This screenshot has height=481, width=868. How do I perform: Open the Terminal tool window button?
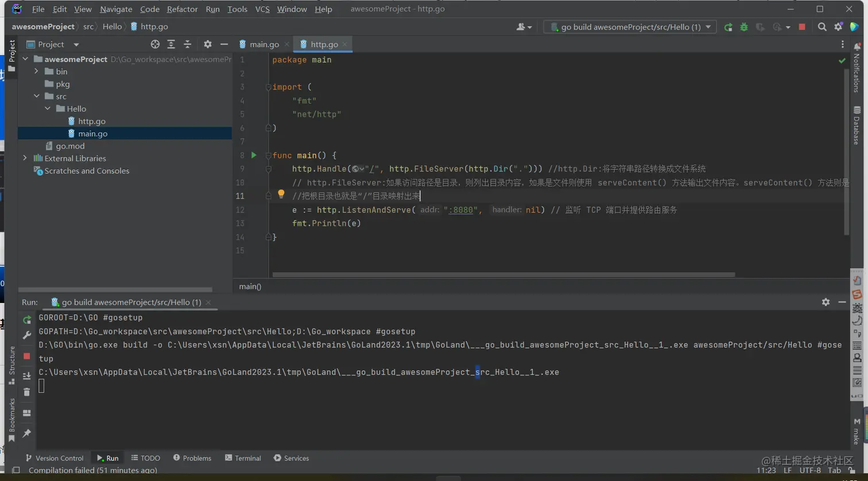point(243,458)
